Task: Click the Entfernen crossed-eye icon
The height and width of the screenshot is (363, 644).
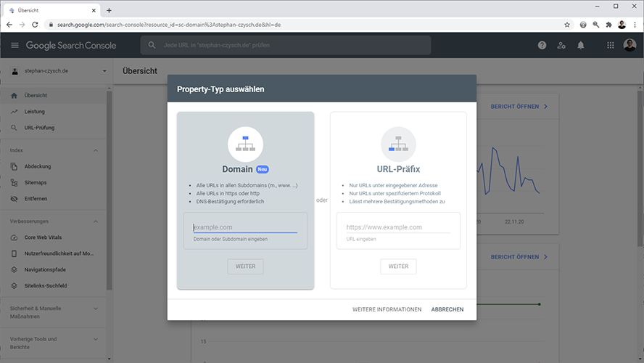Action: 14,198
